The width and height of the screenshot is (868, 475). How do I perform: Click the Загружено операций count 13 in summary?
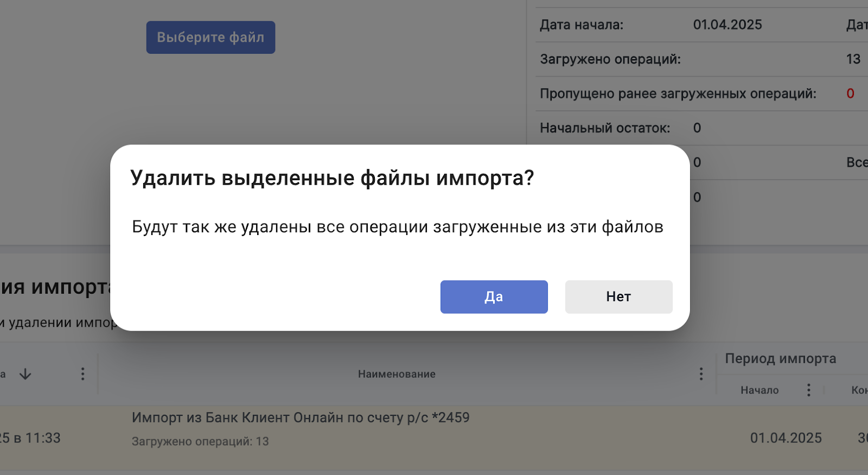pos(853,59)
